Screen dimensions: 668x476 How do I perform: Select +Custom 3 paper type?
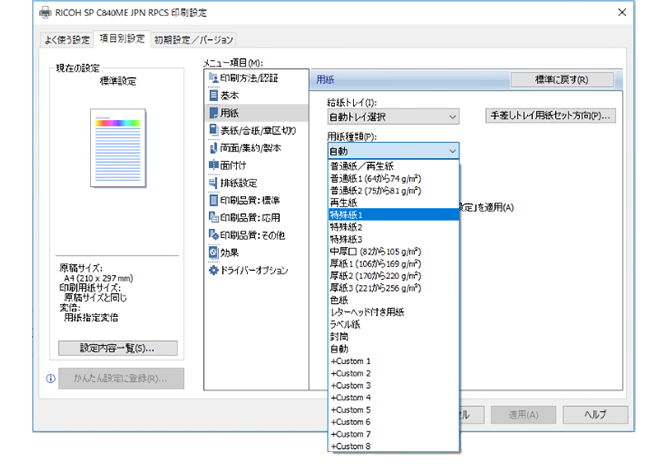coord(393,385)
